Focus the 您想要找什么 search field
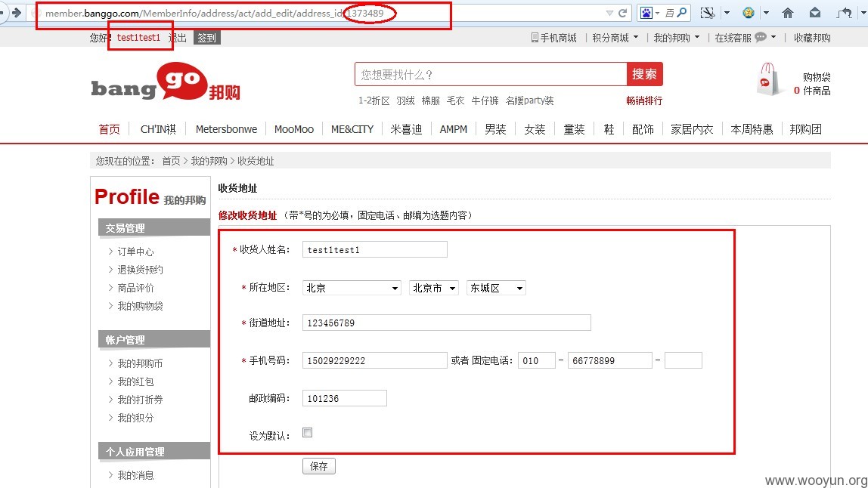Image resolution: width=868 pixels, height=488 pixels. pos(491,74)
